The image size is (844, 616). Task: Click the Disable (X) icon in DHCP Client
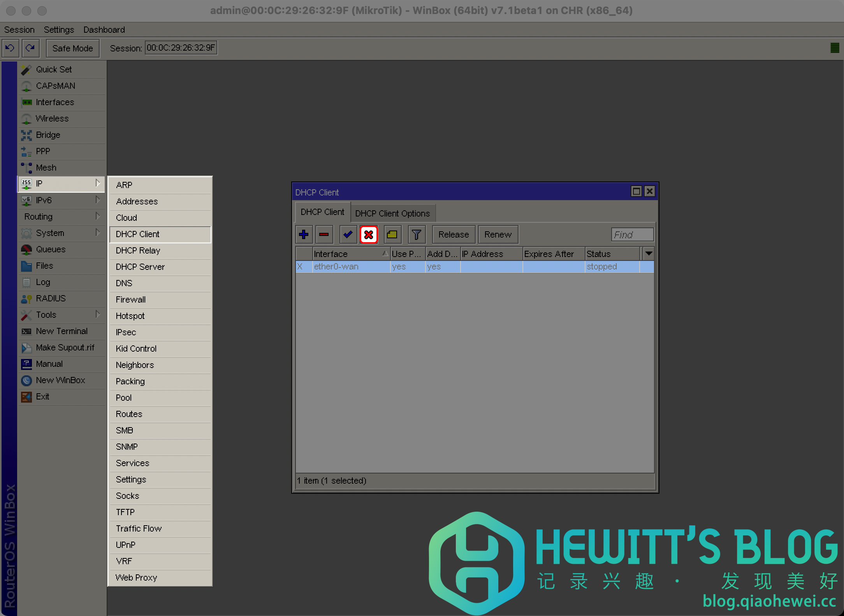369,234
